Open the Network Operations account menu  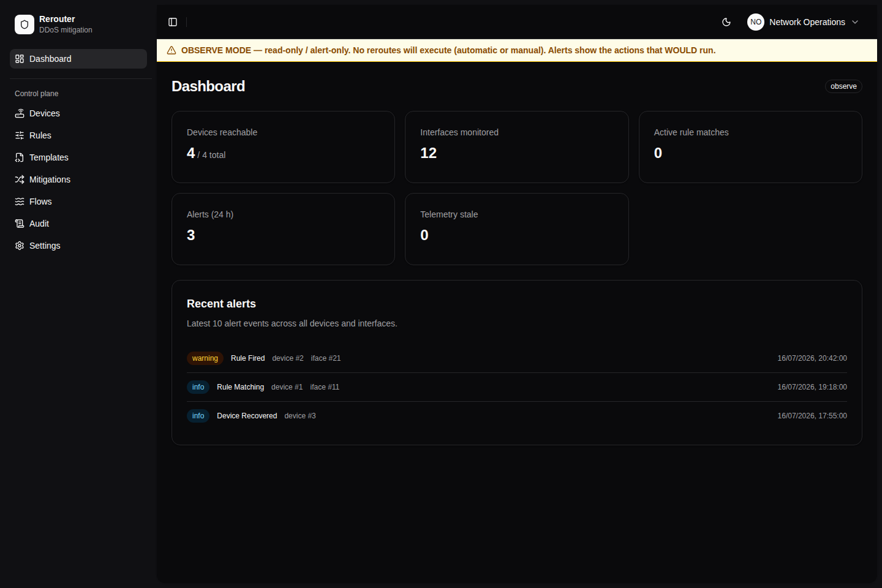click(x=804, y=22)
